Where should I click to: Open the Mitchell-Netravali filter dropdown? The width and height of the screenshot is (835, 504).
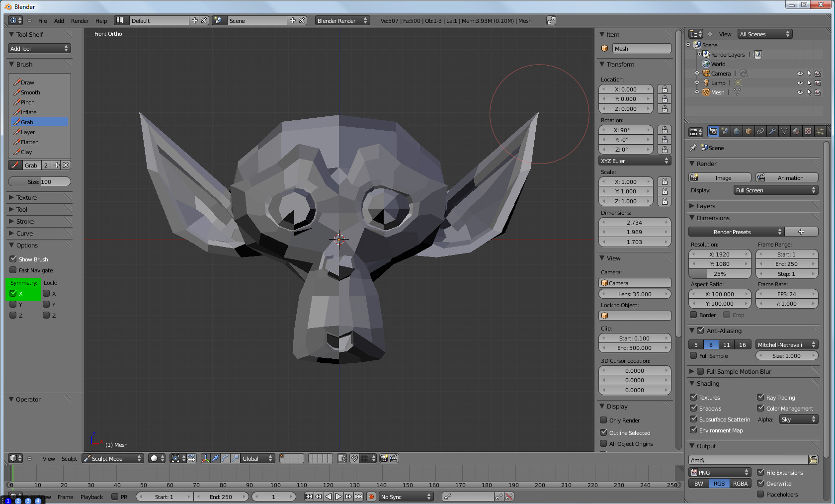787,344
